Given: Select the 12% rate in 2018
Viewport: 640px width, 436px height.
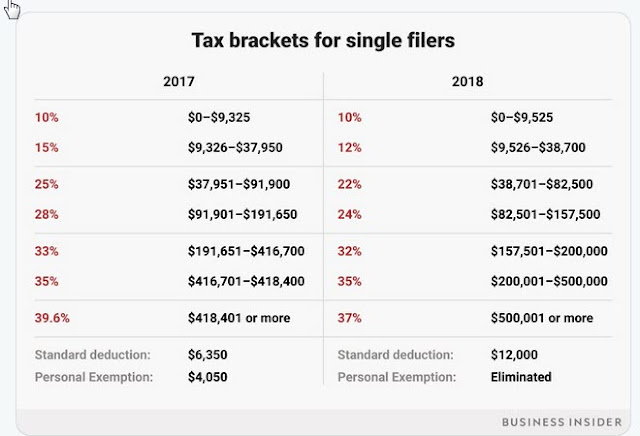Looking at the screenshot, I should [x=350, y=147].
